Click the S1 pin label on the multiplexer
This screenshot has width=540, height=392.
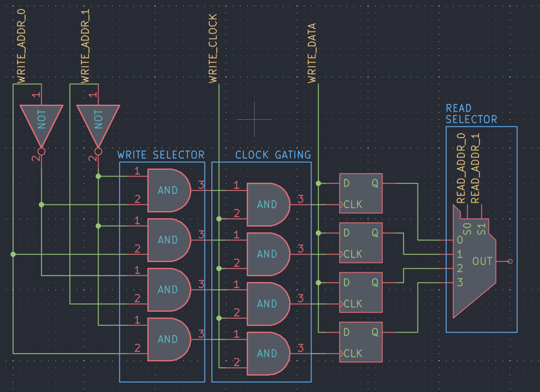(x=482, y=229)
